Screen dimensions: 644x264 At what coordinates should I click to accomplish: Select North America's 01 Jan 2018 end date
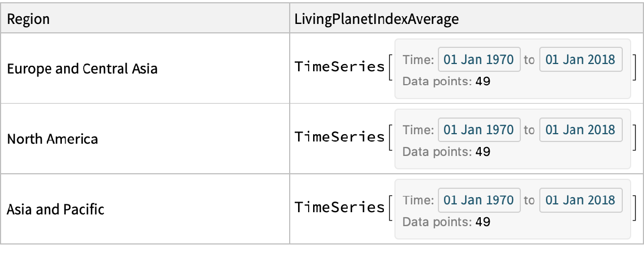pyautogui.click(x=580, y=130)
